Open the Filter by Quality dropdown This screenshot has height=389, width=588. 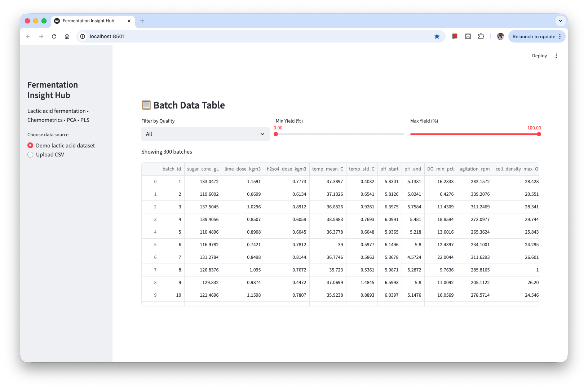[x=205, y=134]
